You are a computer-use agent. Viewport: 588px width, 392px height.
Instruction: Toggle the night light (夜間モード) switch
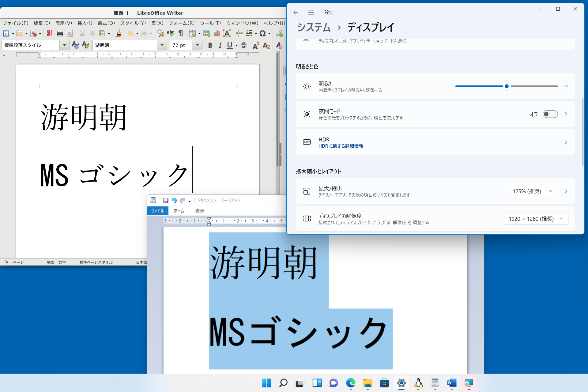[x=550, y=114]
